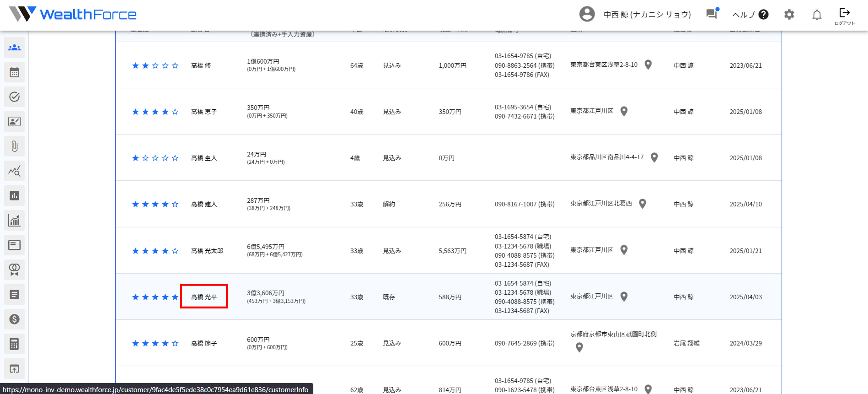Viewport: 868px width, 394px height.
Task: Open the calendar icon in sidebar
Action: [14, 72]
